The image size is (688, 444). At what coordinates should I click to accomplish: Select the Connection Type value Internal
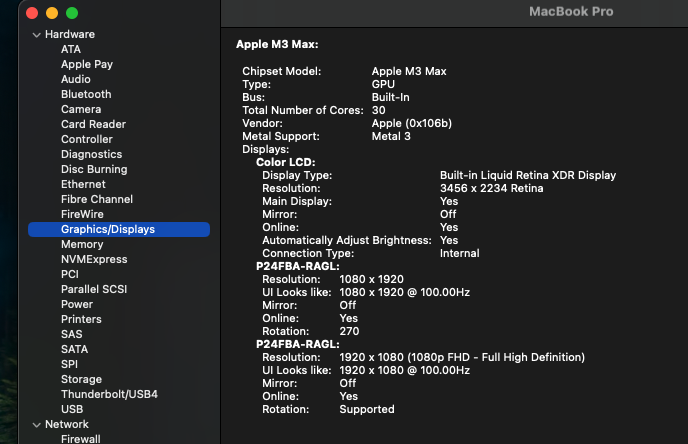[x=459, y=253]
